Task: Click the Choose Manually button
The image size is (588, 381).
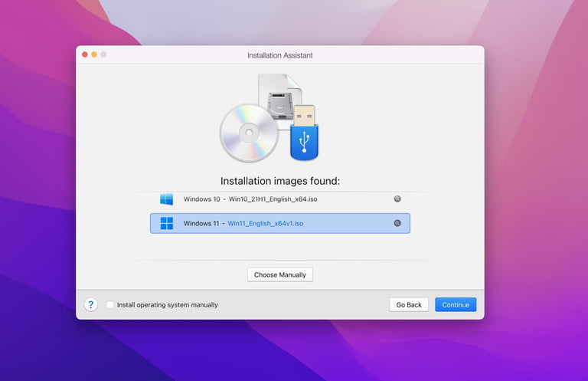Action: coord(280,274)
